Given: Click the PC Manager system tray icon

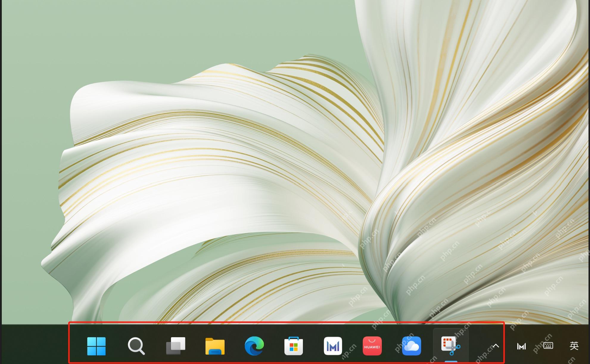Looking at the screenshot, I should tap(521, 346).
